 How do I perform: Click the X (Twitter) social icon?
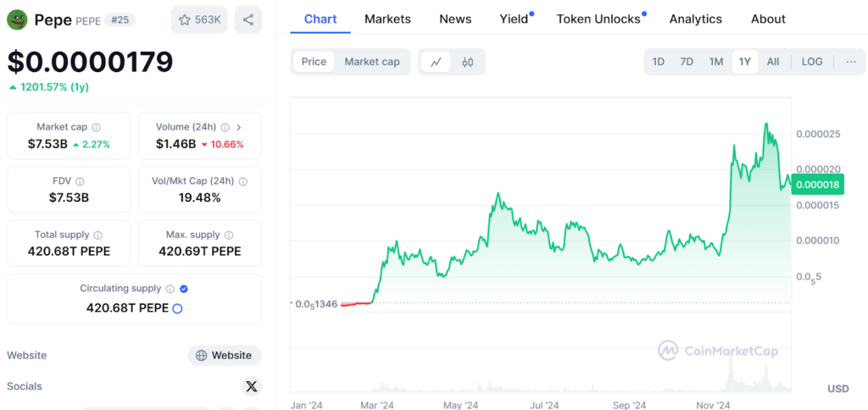pos(251,386)
